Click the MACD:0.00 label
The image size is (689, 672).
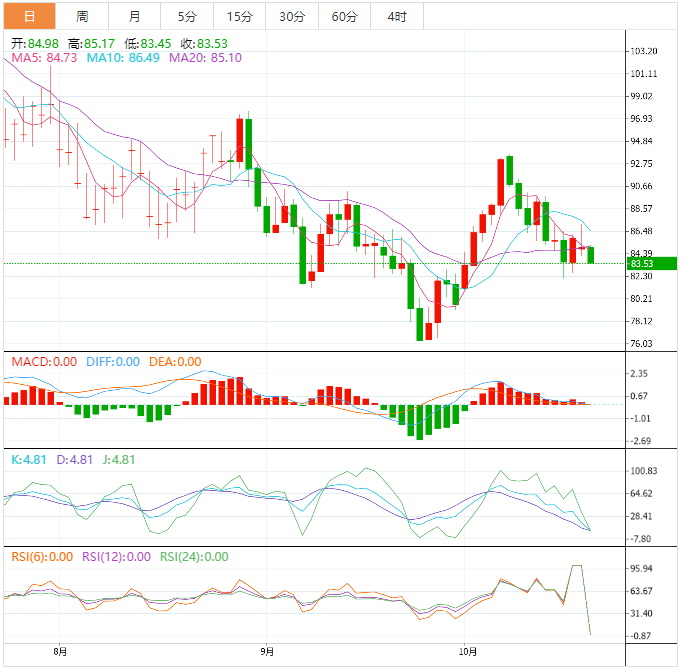point(44,362)
